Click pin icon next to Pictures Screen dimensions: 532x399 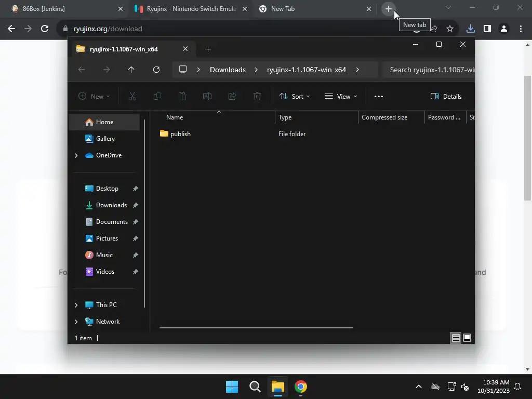coord(136,238)
